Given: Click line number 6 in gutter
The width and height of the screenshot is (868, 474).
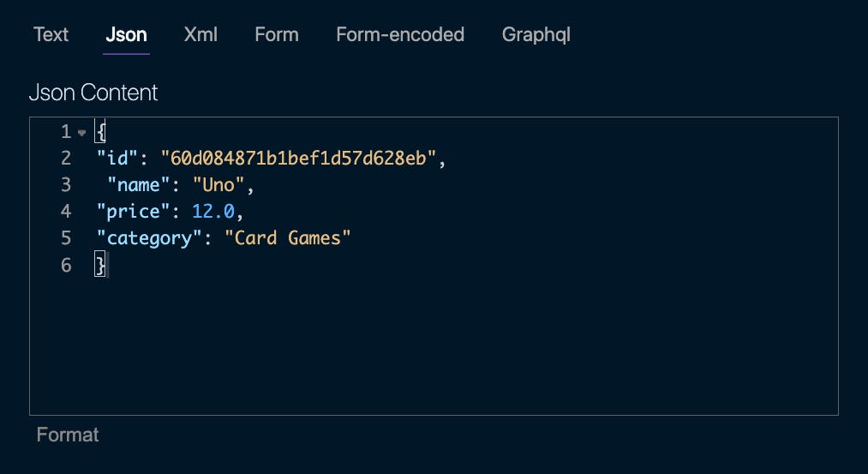Looking at the screenshot, I should pyautogui.click(x=67, y=265).
